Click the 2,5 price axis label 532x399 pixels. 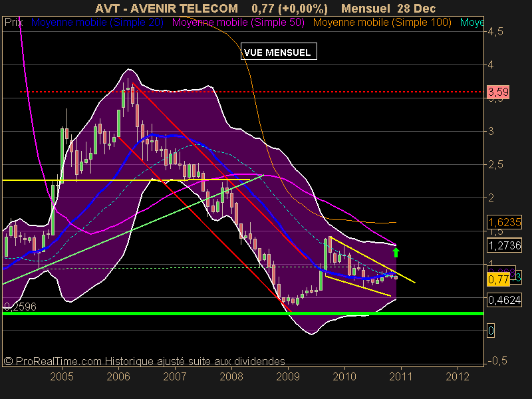[x=495, y=164]
